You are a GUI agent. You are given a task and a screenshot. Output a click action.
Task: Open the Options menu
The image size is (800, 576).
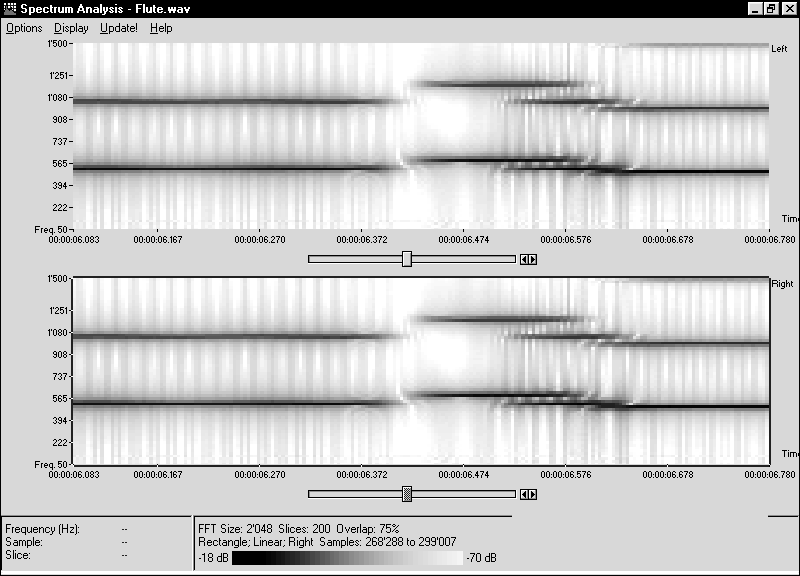pos(24,28)
